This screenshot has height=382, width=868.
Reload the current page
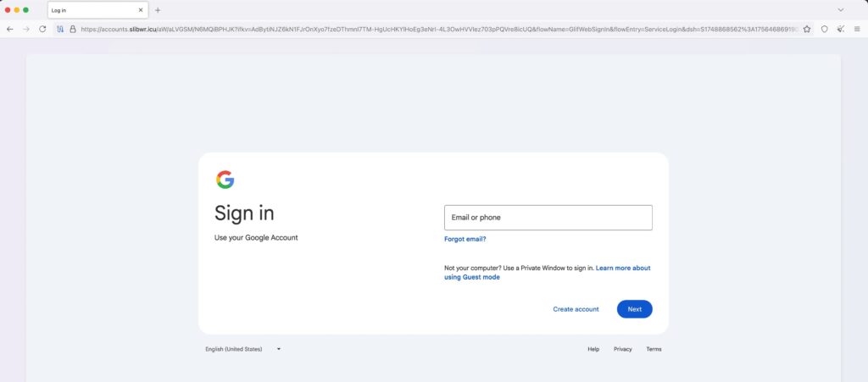pyautogui.click(x=42, y=29)
